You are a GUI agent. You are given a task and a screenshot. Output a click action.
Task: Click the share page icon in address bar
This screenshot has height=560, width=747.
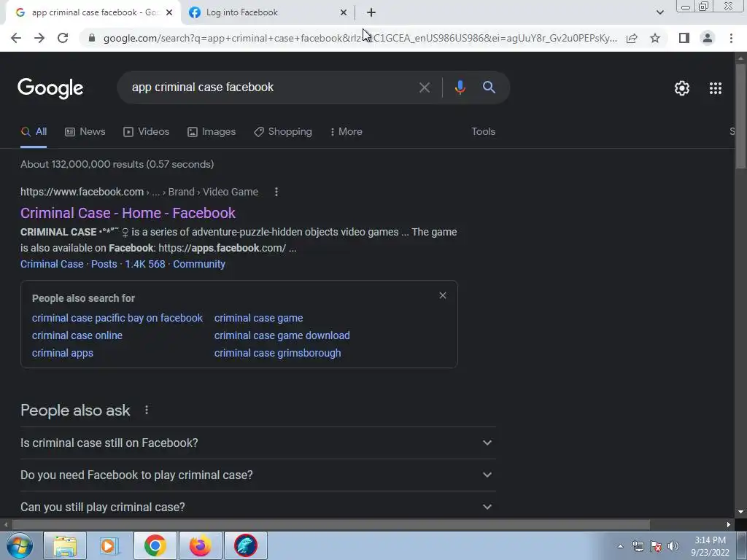pyautogui.click(x=632, y=38)
